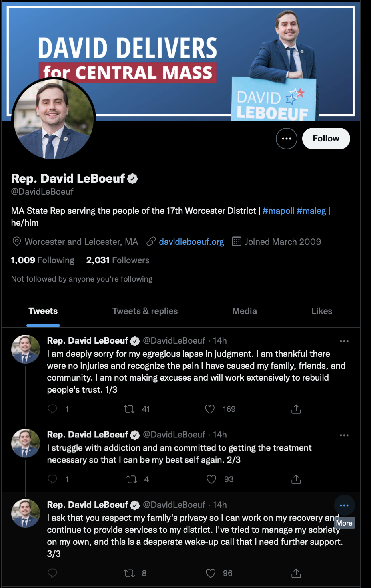The width and height of the screenshot is (371, 588).
Task: Like the tweet with 169 likes
Action: (x=210, y=409)
